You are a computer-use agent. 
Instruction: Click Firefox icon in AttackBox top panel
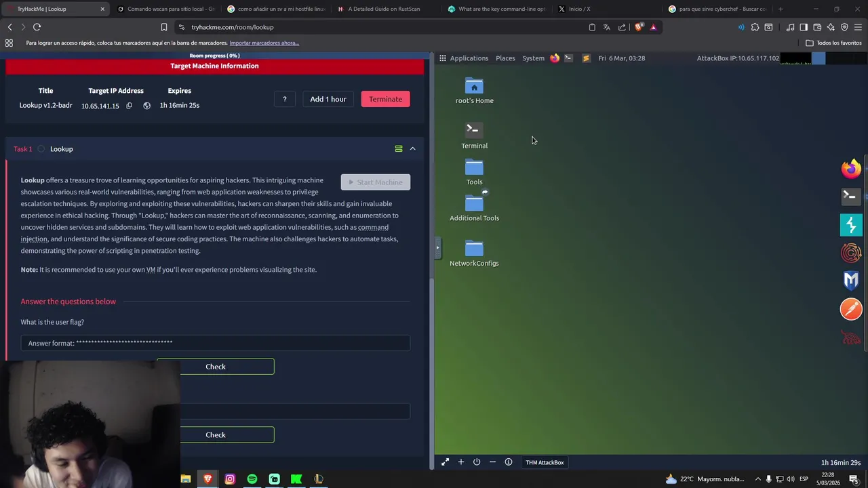(x=555, y=58)
